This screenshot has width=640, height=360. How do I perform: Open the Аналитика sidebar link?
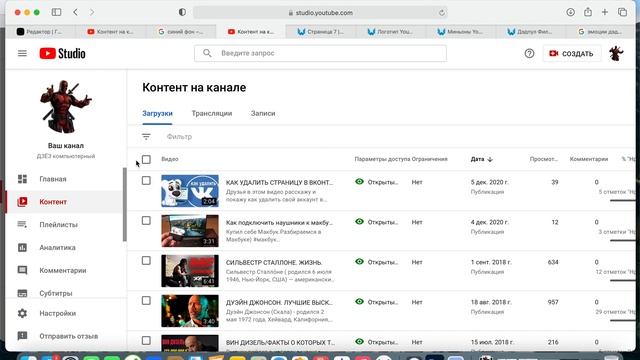(x=58, y=247)
